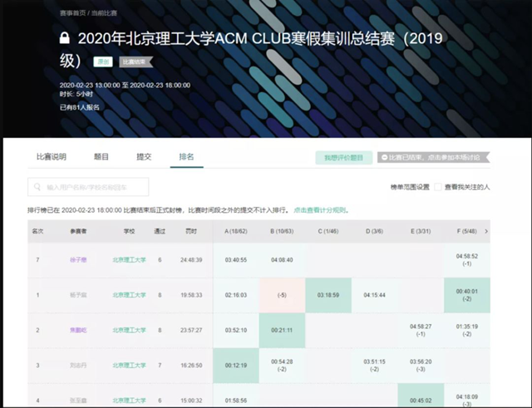Click the 比赛结束 status tag under title
Viewport: 532px width, 408px height.
click(134, 61)
